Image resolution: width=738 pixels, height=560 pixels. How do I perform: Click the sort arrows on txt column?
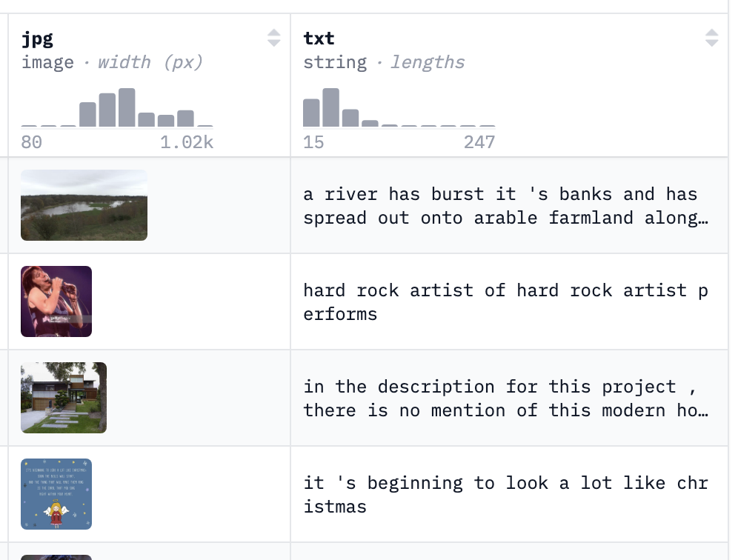point(711,38)
